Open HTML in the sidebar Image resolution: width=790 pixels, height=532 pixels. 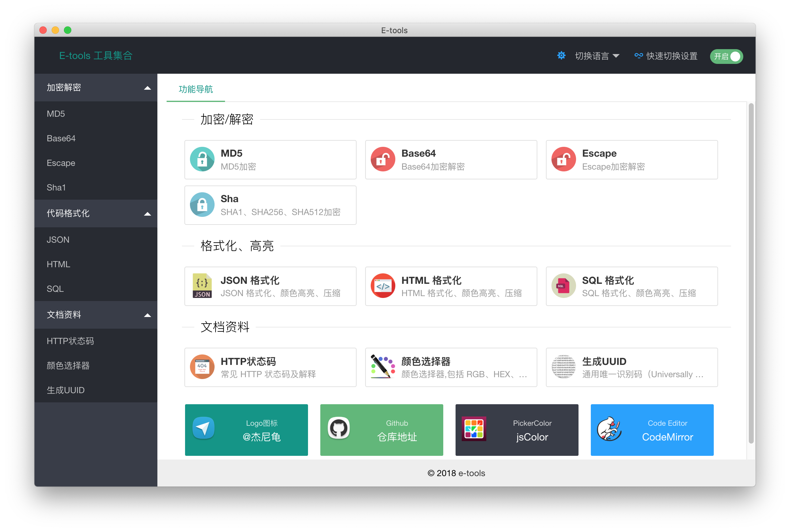coord(96,264)
